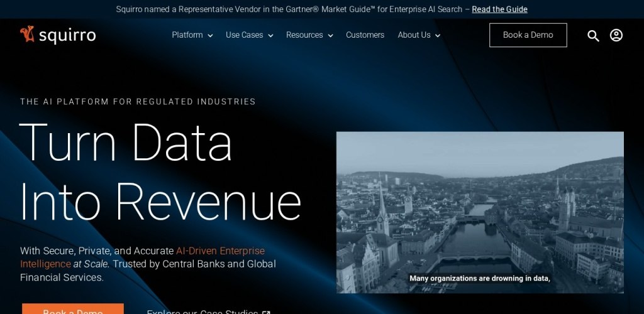This screenshot has width=644, height=314.
Task: Open the About Us menu item
Action: pos(414,35)
